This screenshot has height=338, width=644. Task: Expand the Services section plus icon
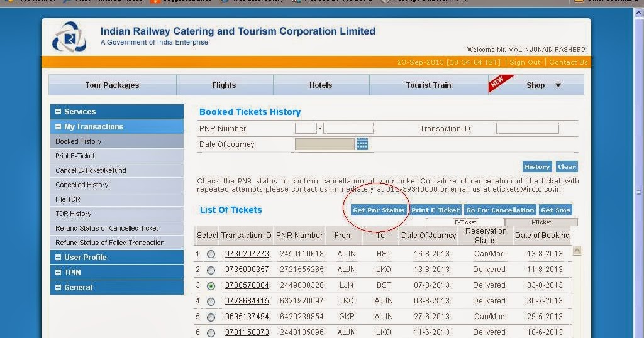[58, 112]
